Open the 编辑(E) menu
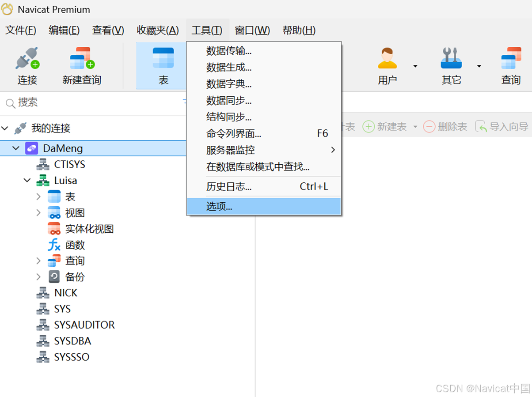This screenshot has height=397, width=532. tap(64, 30)
